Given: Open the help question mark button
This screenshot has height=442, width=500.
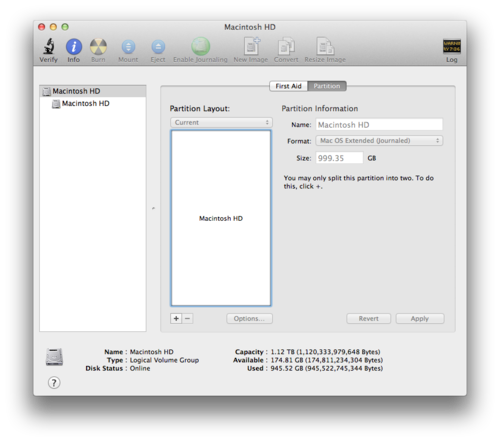Looking at the screenshot, I should click(x=54, y=383).
